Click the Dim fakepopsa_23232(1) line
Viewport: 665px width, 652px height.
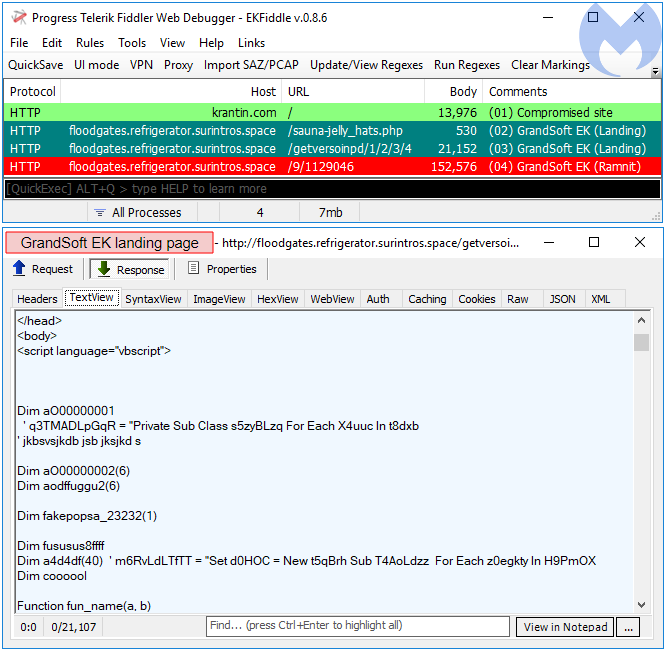click(87, 516)
